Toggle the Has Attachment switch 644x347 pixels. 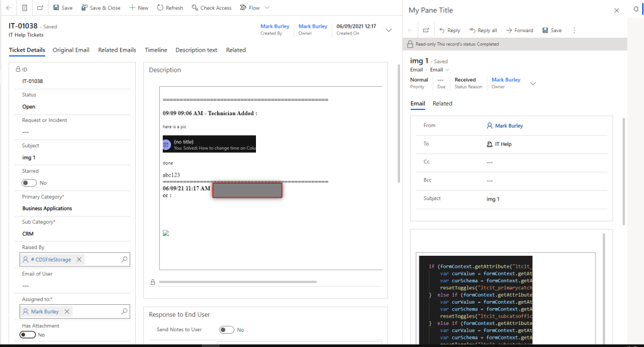pos(28,335)
